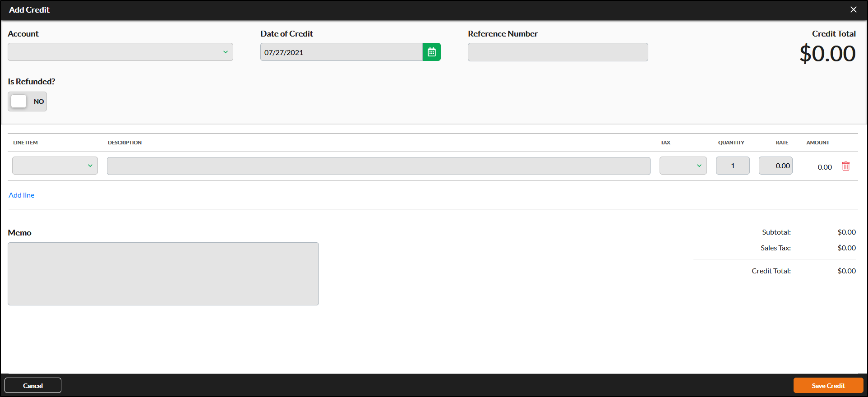Click the Memo label

tap(19, 232)
